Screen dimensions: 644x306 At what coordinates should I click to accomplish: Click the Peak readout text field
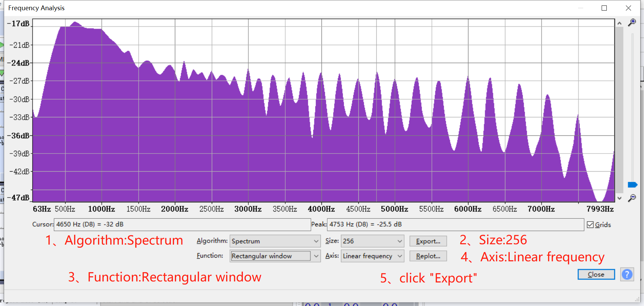(x=455, y=224)
